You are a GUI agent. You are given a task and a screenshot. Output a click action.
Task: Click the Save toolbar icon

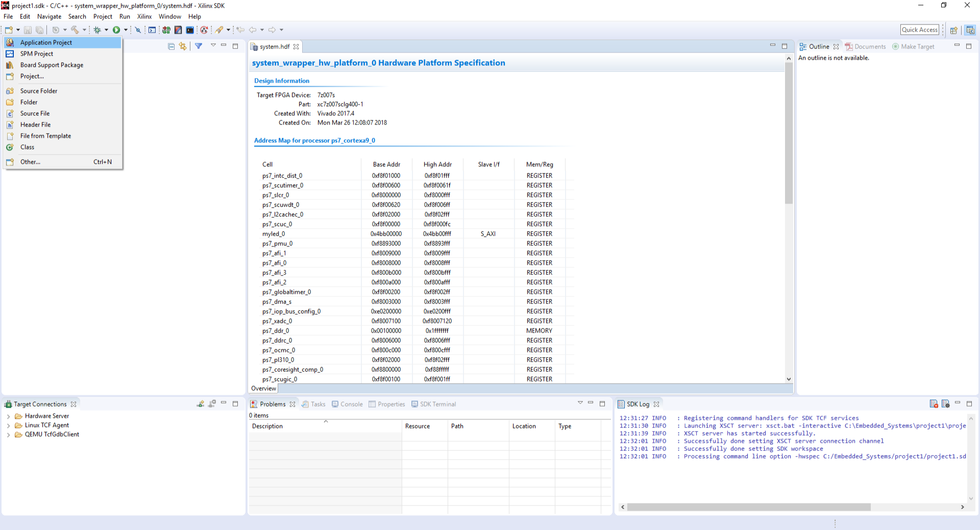[x=28, y=30]
